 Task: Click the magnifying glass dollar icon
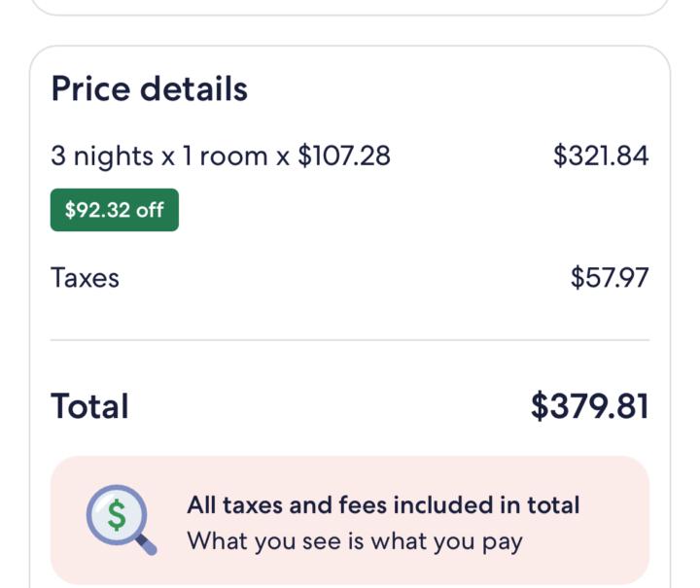point(121,520)
